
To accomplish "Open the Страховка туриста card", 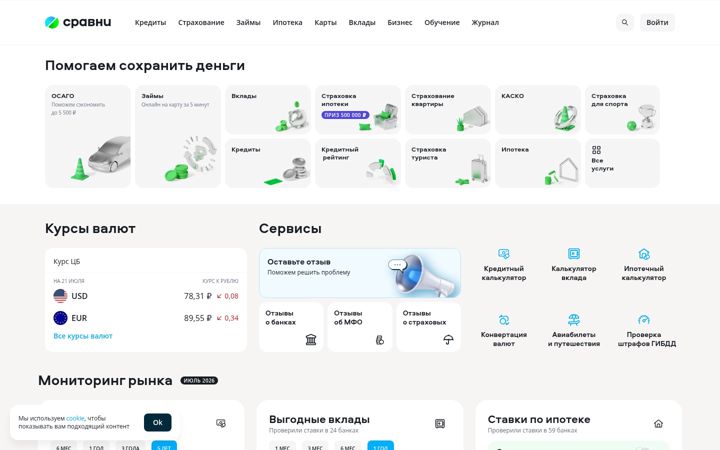I will click(448, 163).
